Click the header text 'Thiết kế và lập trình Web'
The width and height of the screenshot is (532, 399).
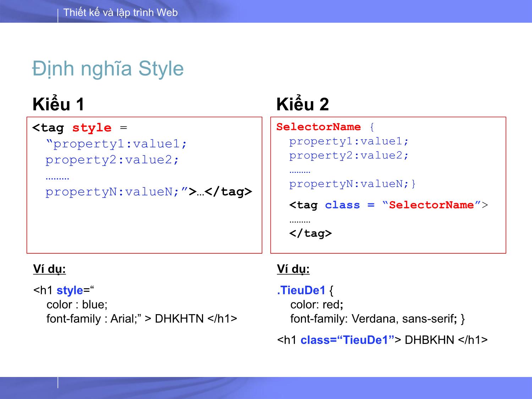tap(120, 13)
